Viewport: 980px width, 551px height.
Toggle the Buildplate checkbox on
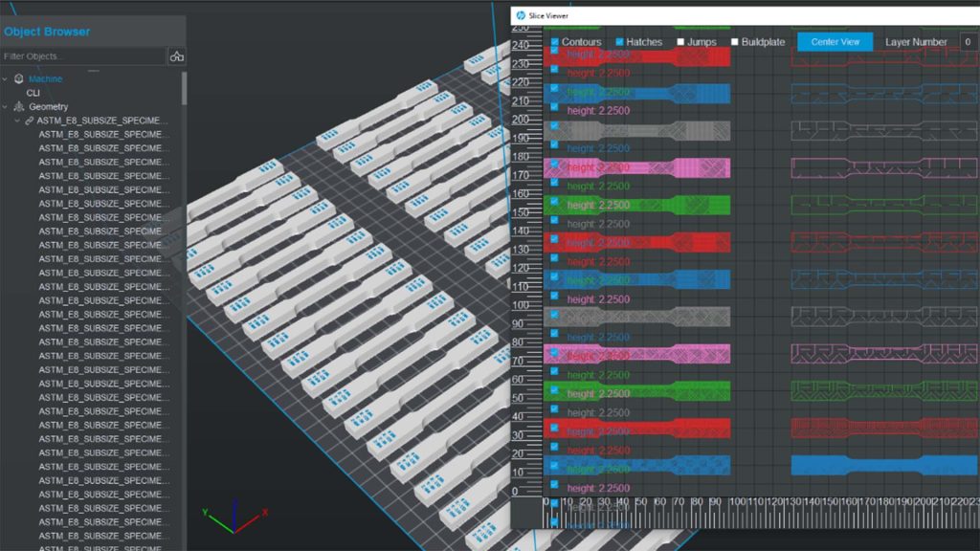pyautogui.click(x=735, y=42)
